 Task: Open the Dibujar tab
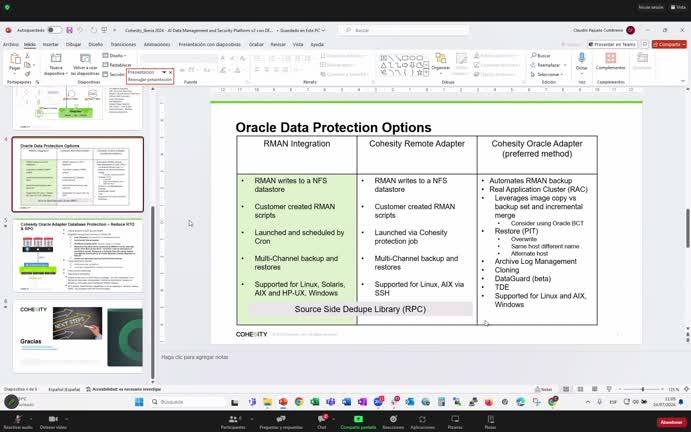tap(73, 45)
